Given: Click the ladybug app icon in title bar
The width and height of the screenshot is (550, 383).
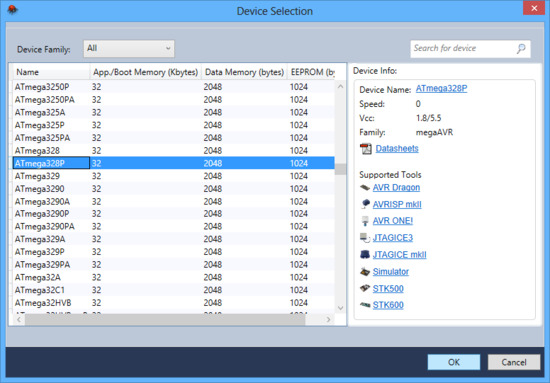Looking at the screenshot, I should tap(13, 9).
